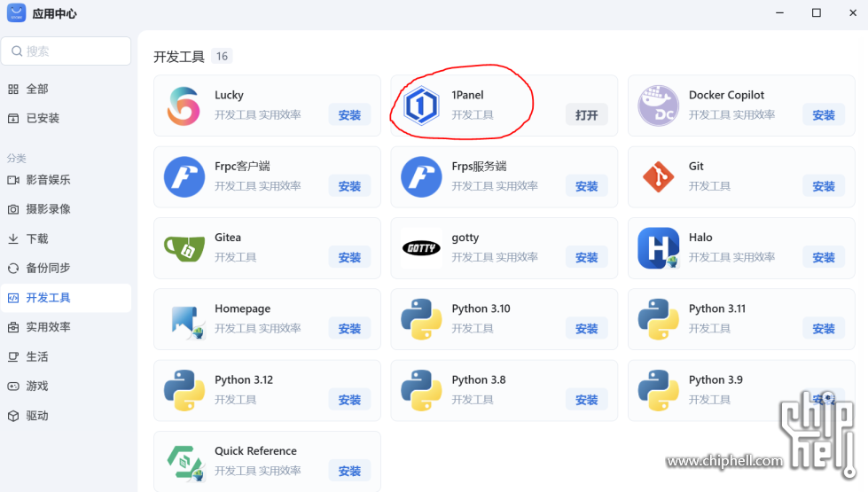Install Gitea
The width and height of the screenshot is (868, 492).
(x=350, y=257)
